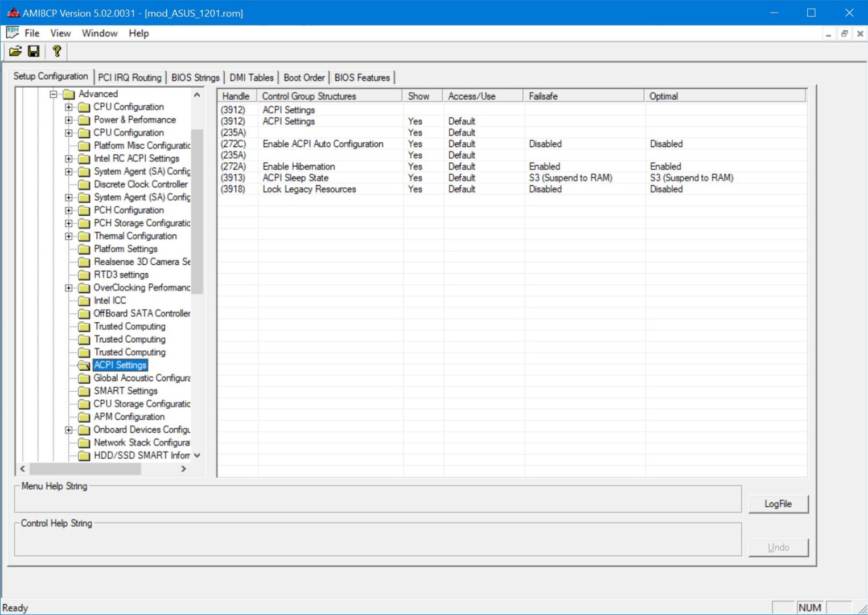Viewport: 868px width, 615px height.
Task: Expand the Power & Performance node
Action: pyautogui.click(x=69, y=120)
